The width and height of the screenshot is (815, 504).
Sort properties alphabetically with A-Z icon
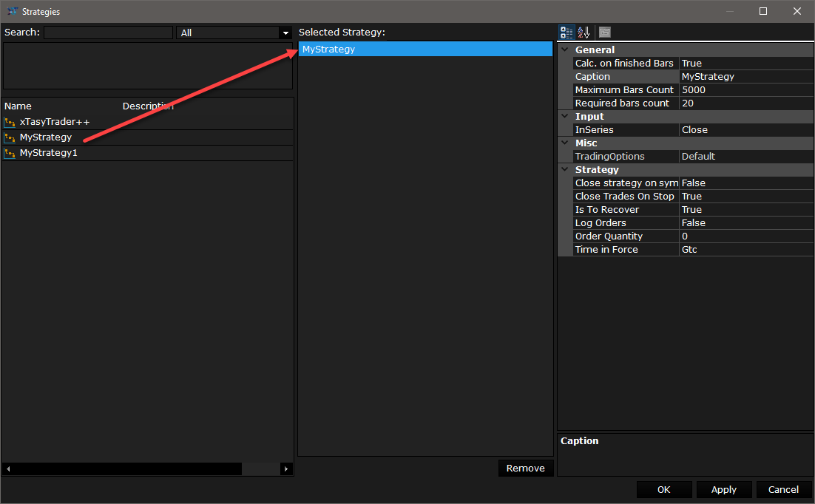click(584, 32)
